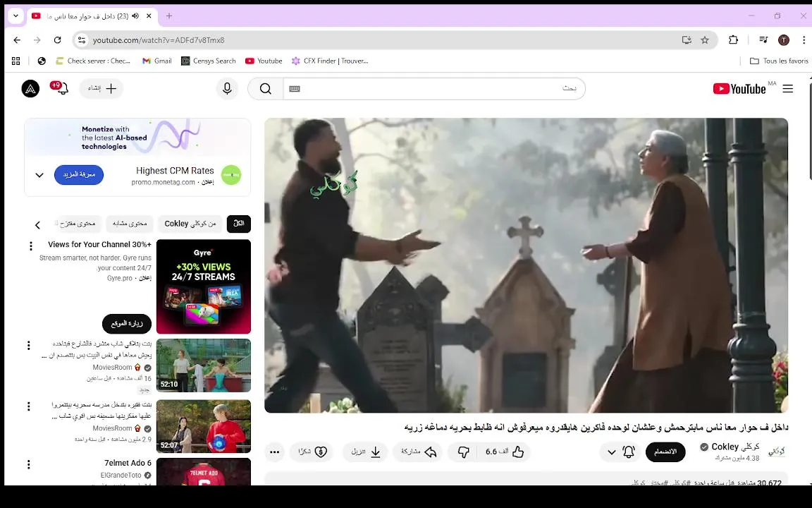Reload the page with refresh icon
This screenshot has width=812, height=508.
pyautogui.click(x=58, y=40)
